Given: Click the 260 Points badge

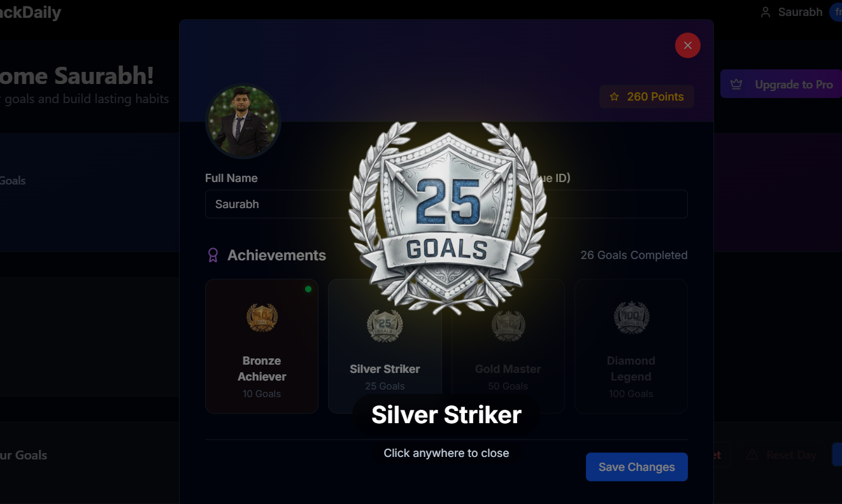Looking at the screenshot, I should (x=646, y=97).
